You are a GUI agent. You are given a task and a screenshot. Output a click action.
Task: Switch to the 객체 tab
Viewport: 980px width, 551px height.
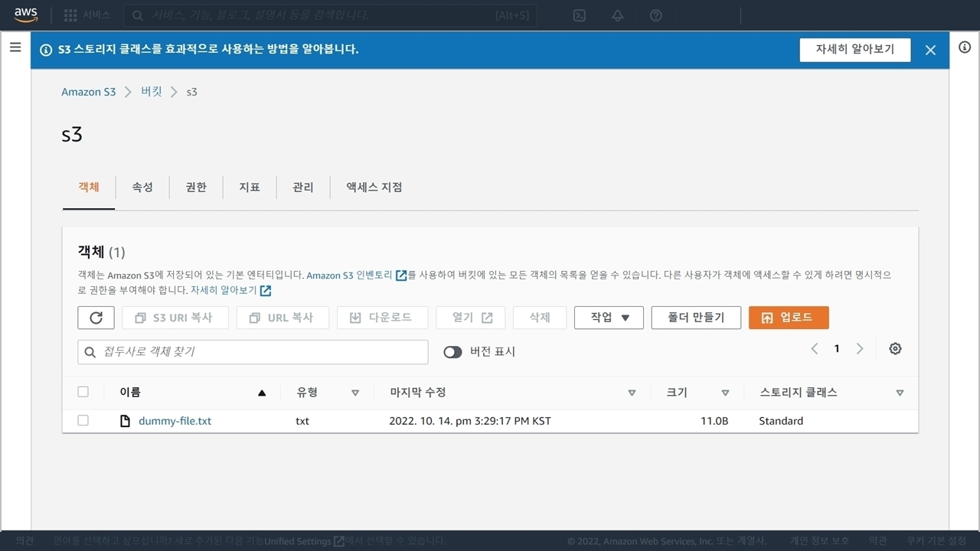pyautogui.click(x=89, y=187)
